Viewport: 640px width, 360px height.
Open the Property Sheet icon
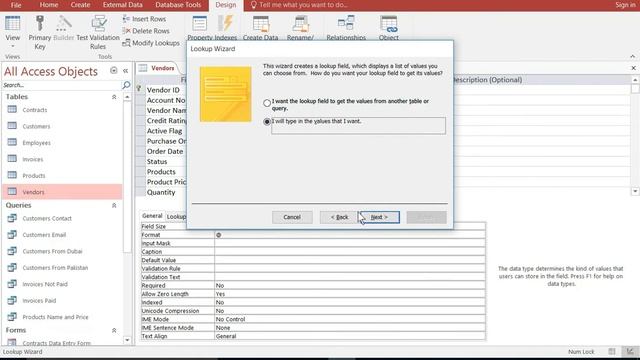[199, 24]
